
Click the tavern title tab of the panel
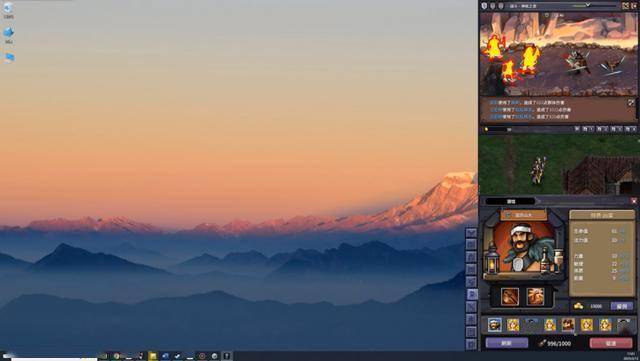[x=511, y=201]
